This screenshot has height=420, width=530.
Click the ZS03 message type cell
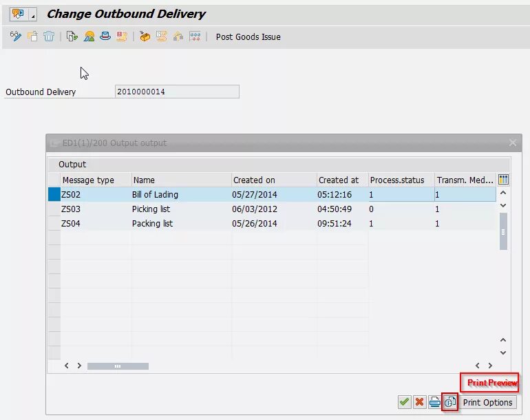(96, 209)
